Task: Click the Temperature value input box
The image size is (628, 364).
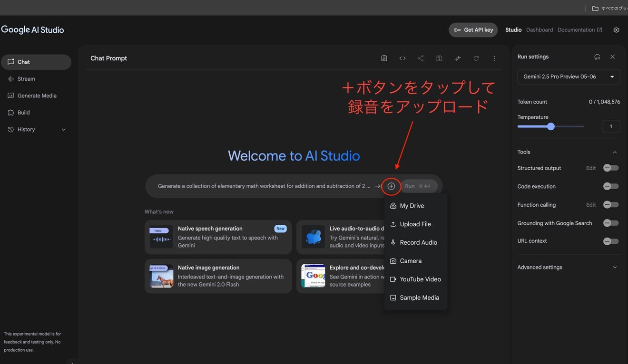Action: (611, 126)
